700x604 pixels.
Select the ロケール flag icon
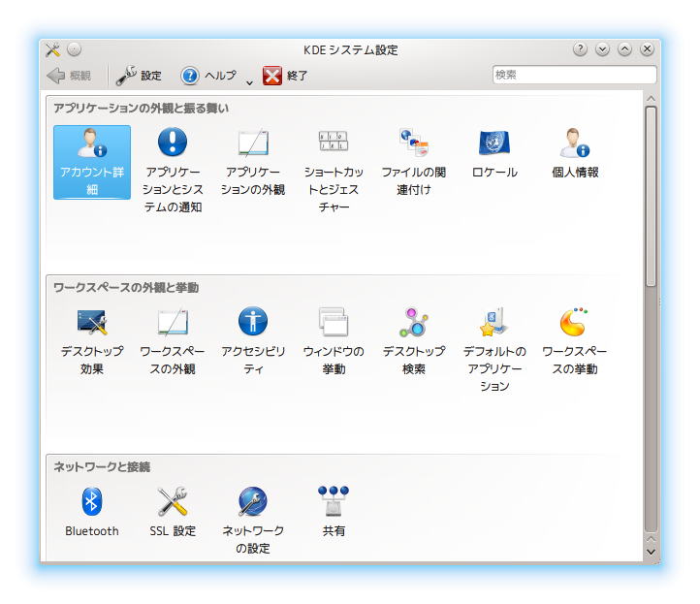(x=493, y=143)
